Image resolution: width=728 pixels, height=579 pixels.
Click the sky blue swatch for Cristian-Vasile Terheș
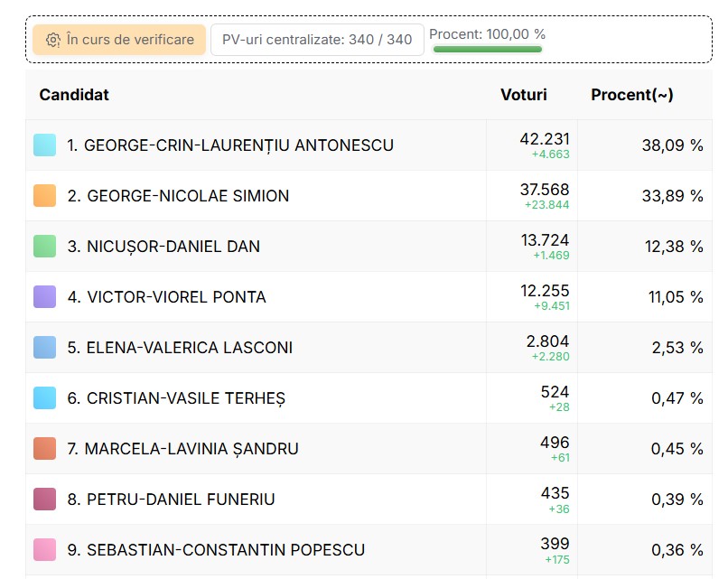click(x=44, y=398)
